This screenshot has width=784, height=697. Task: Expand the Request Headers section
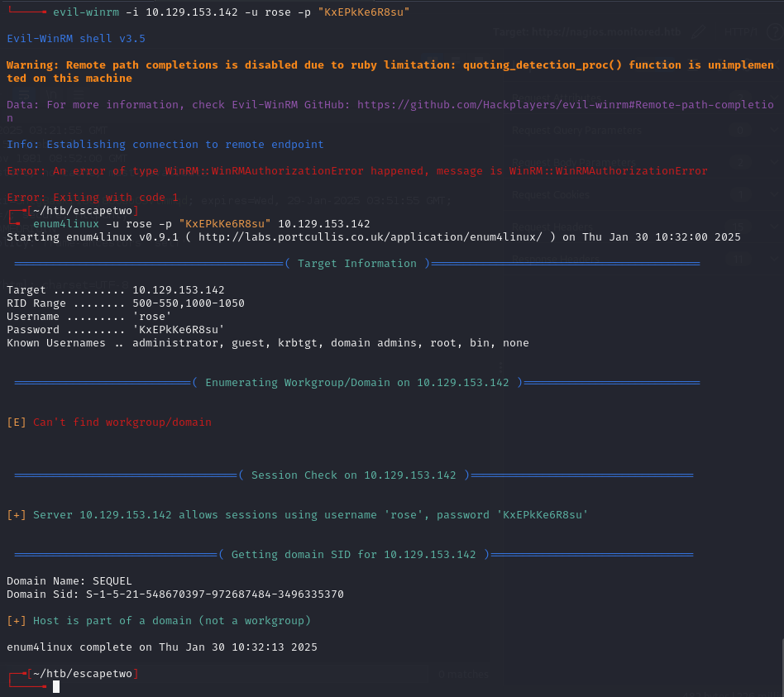[552, 227]
